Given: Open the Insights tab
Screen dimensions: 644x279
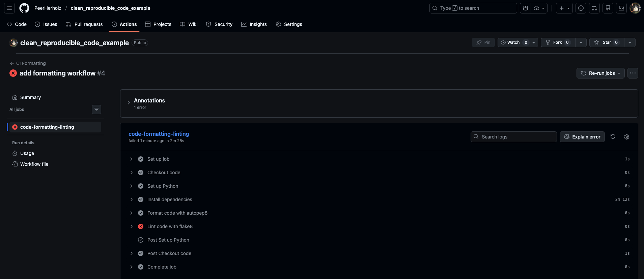Looking at the screenshot, I should click(x=254, y=24).
